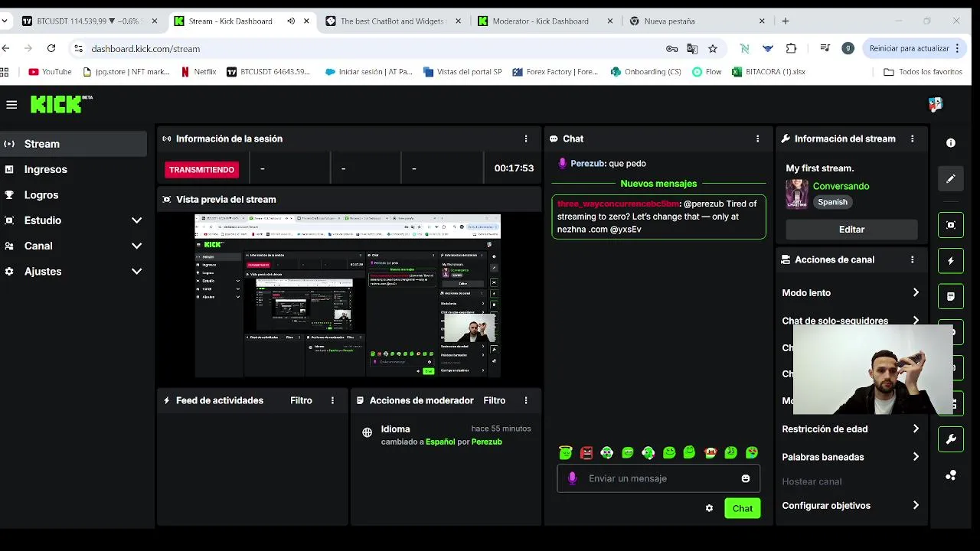Expand the Canal sidebar section
This screenshot has height=551, width=980.
(x=136, y=246)
